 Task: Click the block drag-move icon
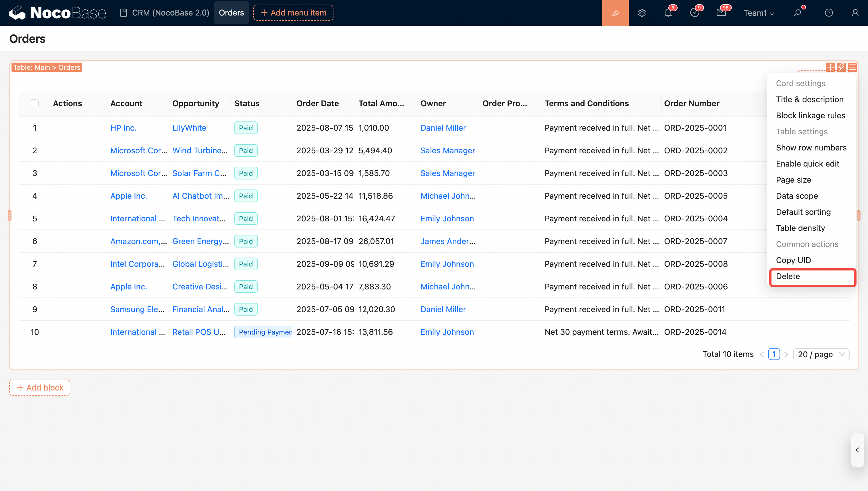coord(831,67)
